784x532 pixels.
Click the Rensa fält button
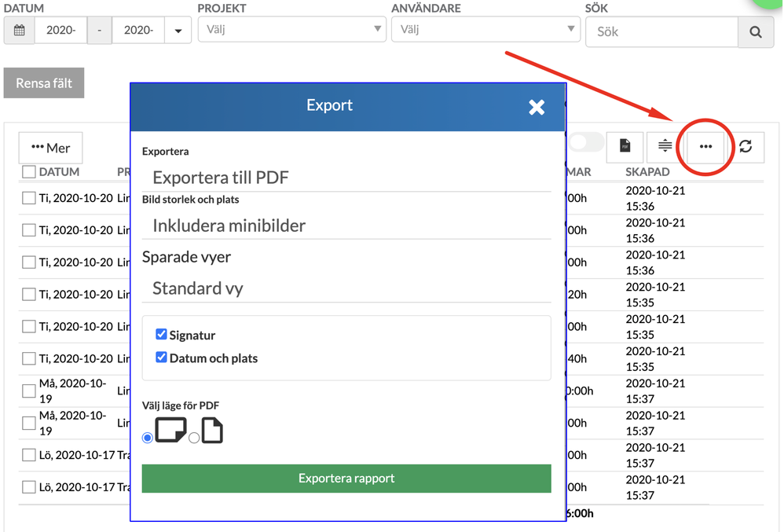coord(44,83)
